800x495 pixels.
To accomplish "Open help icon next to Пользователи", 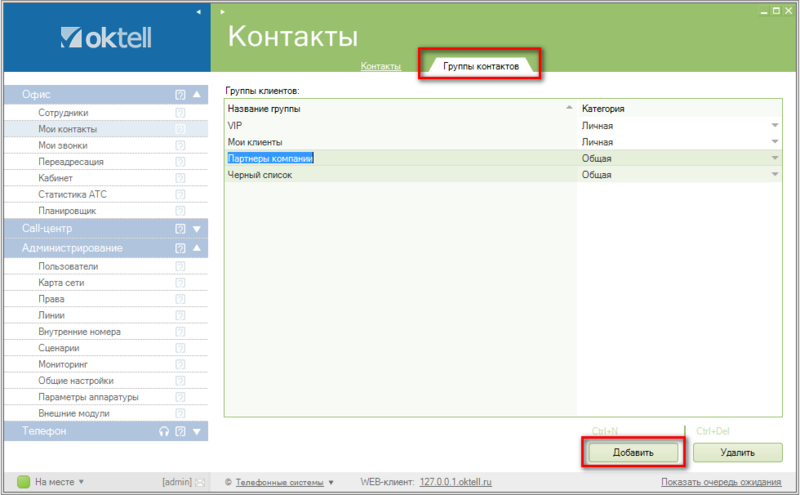I will tap(180, 267).
